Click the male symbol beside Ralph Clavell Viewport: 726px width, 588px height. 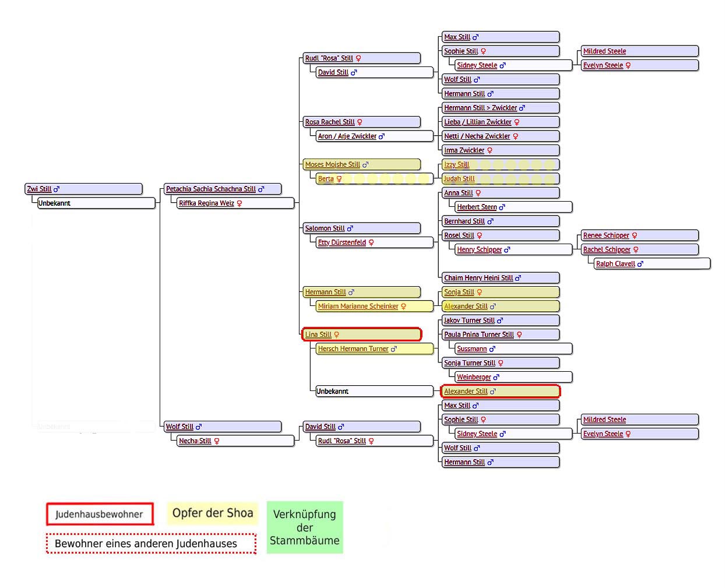click(640, 264)
